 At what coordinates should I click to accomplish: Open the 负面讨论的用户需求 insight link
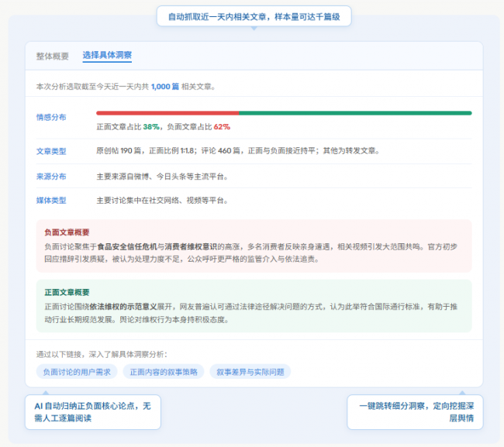[77, 372]
